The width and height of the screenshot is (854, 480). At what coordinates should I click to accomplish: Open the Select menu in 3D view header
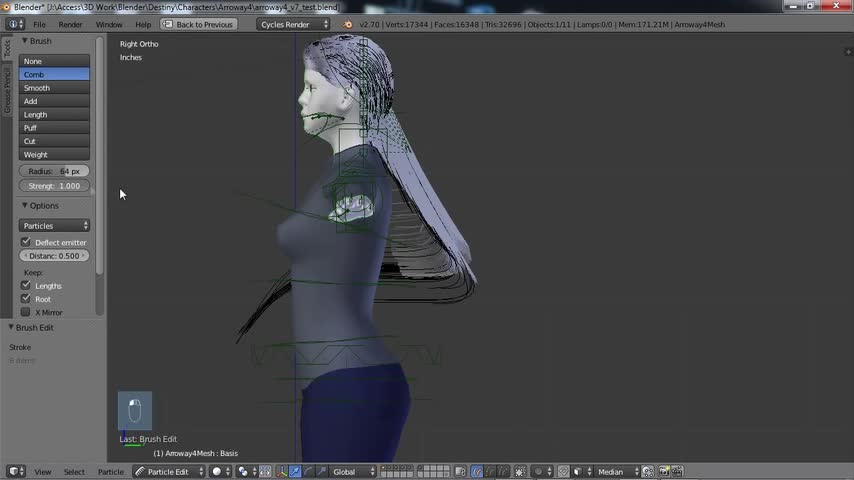(x=74, y=472)
